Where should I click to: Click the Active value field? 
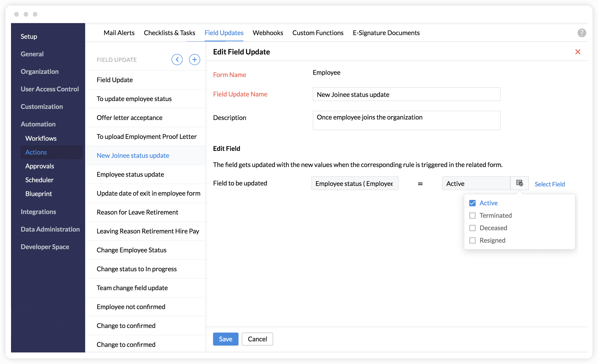476,183
